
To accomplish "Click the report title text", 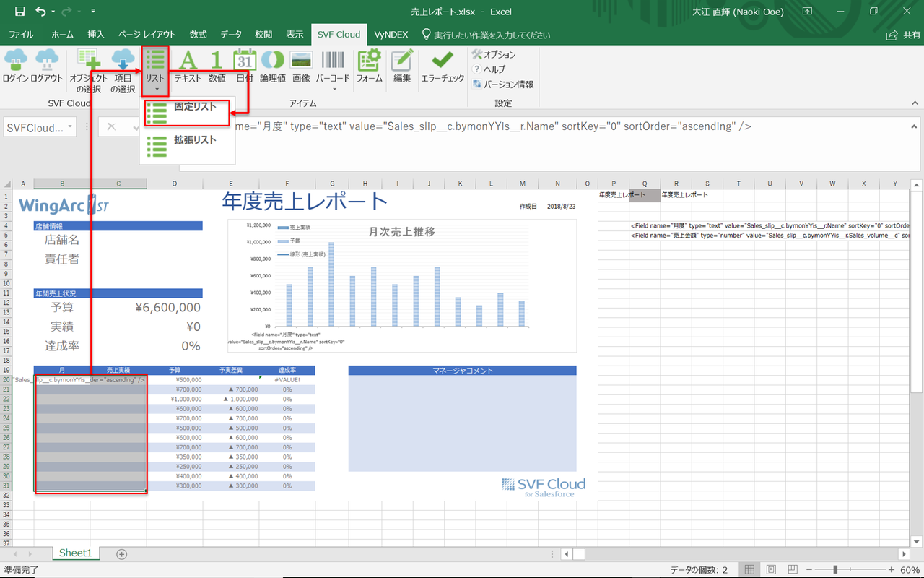I will coord(305,202).
